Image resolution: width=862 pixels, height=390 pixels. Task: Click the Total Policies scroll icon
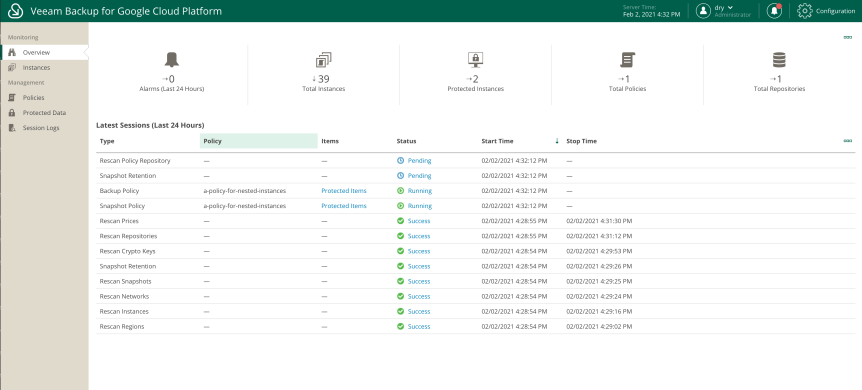click(x=627, y=59)
